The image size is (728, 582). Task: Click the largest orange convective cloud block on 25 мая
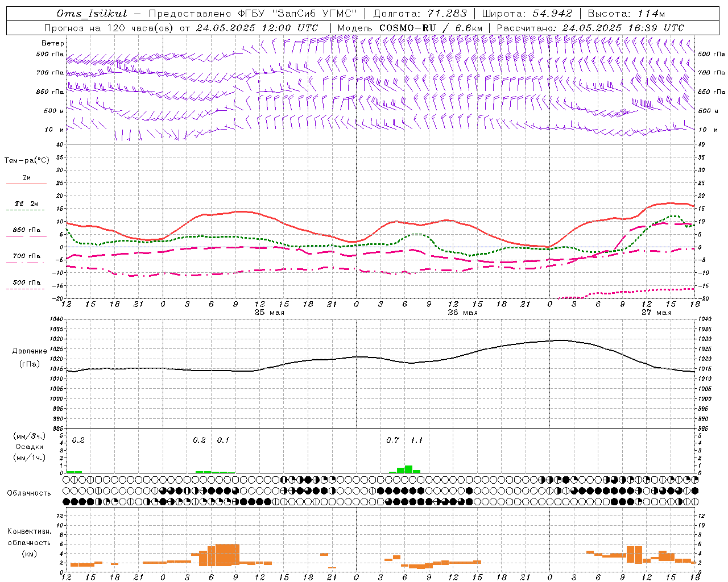[227, 555]
